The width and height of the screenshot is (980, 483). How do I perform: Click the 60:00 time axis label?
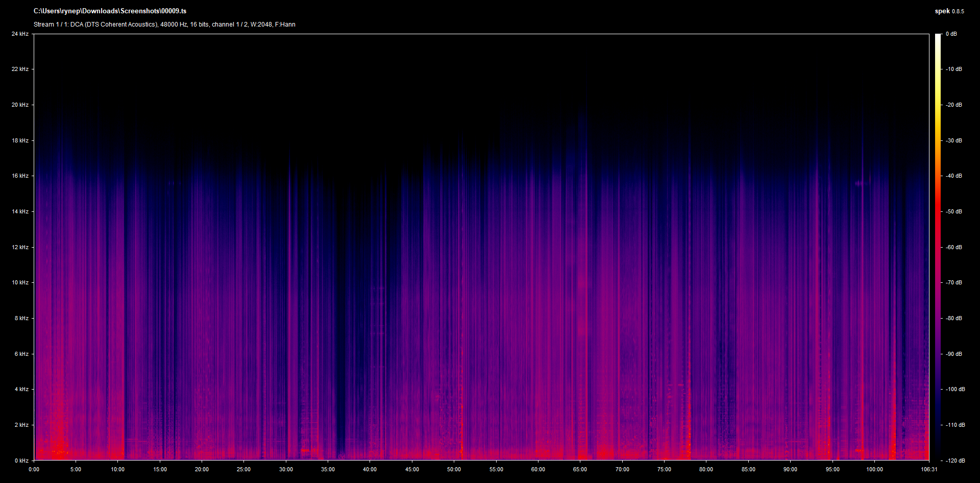(538, 469)
